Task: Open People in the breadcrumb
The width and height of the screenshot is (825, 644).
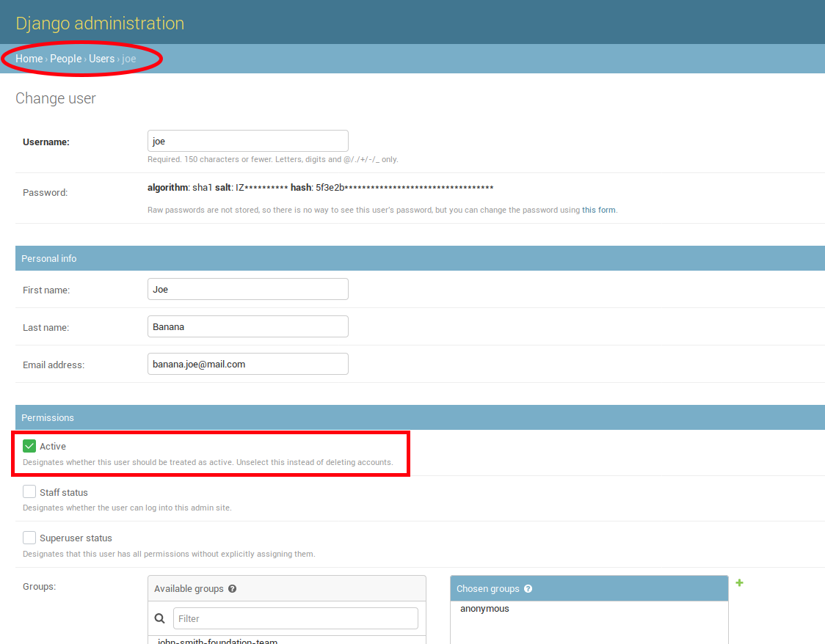Action: tap(66, 59)
